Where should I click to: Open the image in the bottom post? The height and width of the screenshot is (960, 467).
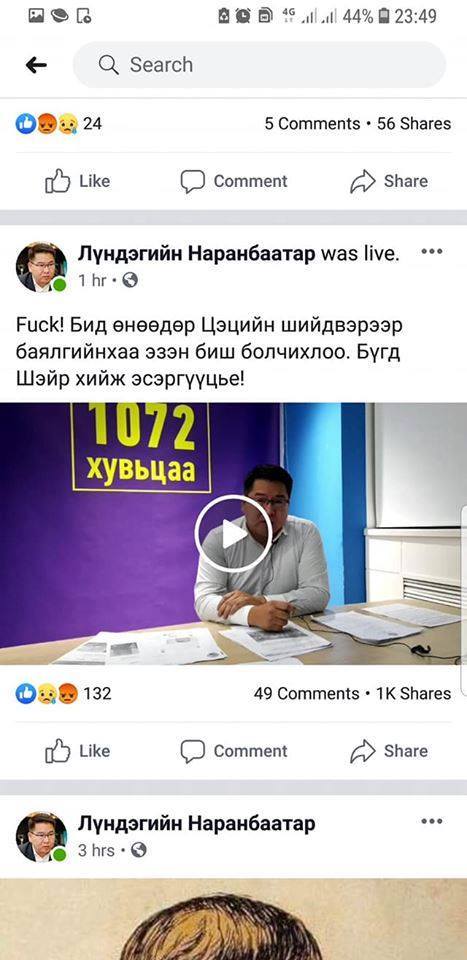click(233, 920)
